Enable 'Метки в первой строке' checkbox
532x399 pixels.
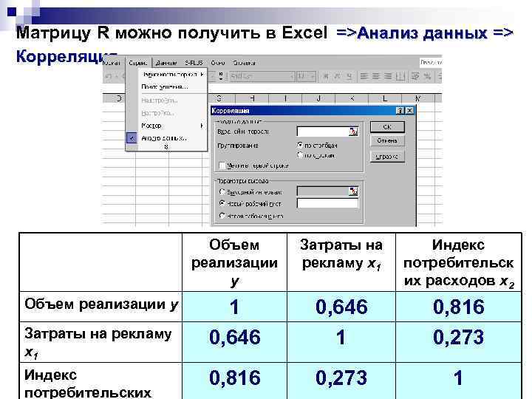pyautogui.click(x=222, y=166)
